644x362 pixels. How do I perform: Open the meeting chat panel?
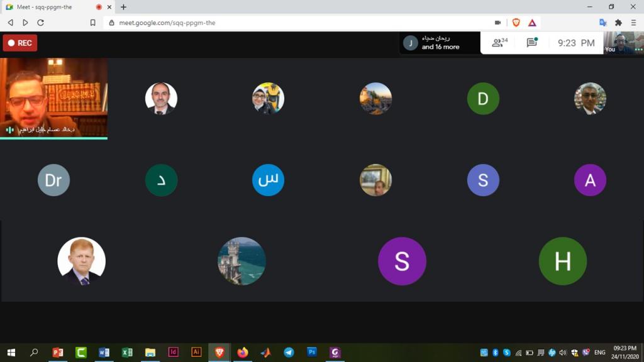pos(531,43)
